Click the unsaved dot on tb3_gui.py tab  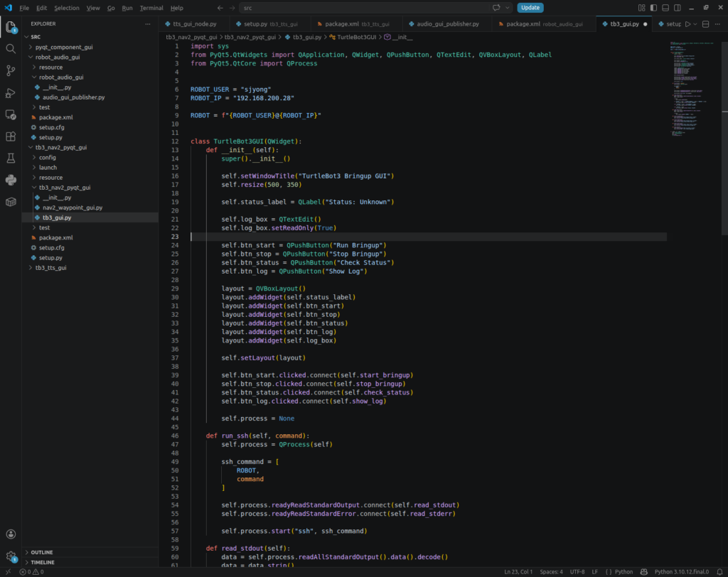coord(645,24)
